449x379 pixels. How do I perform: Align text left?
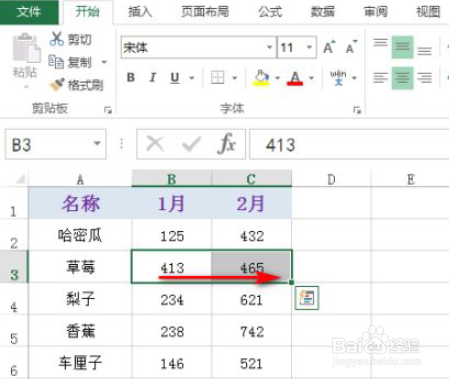click(380, 78)
